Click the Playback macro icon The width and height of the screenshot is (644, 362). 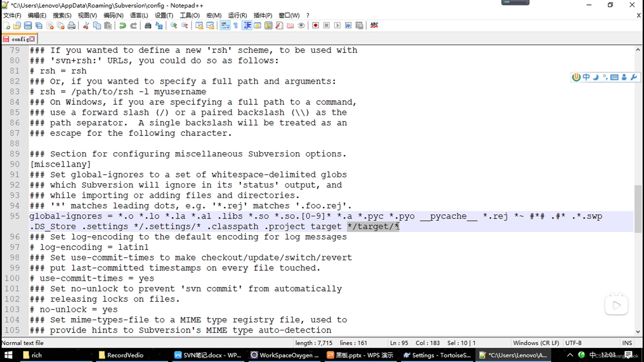point(337,25)
